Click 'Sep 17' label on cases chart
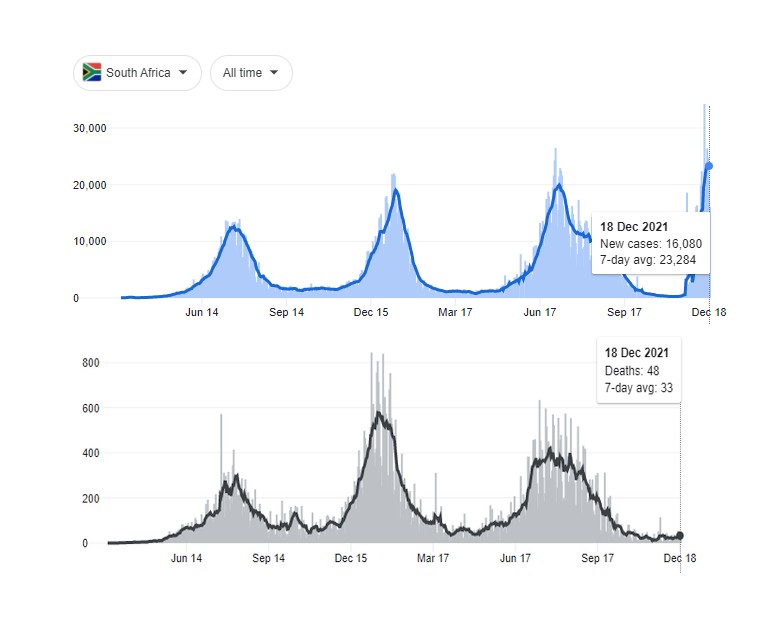Screen dimensions: 784x636 click(x=624, y=312)
